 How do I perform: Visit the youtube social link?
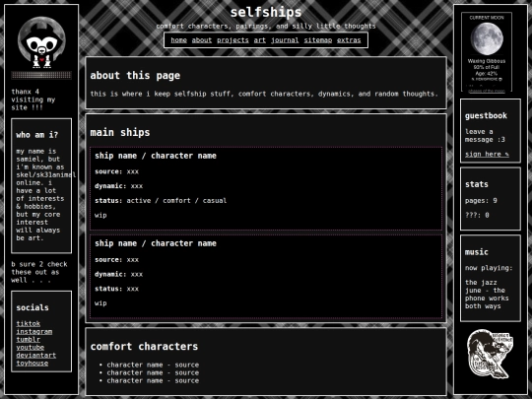[x=31, y=347]
